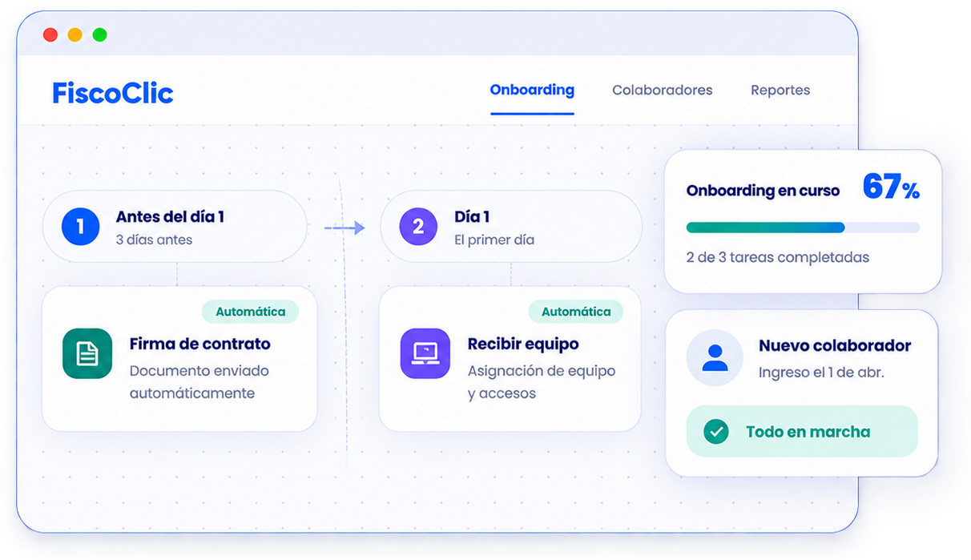Click "3 días antes" subtitle
The height and width of the screenshot is (560, 971).
click(154, 240)
